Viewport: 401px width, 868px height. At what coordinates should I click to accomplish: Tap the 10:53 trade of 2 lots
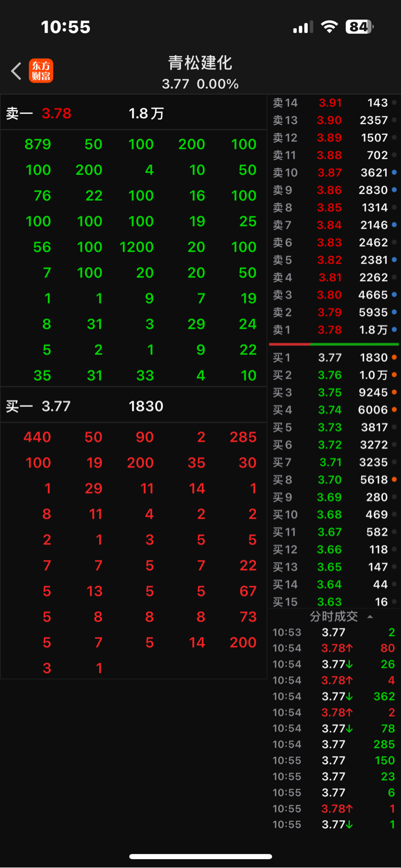tap(334, 633)
